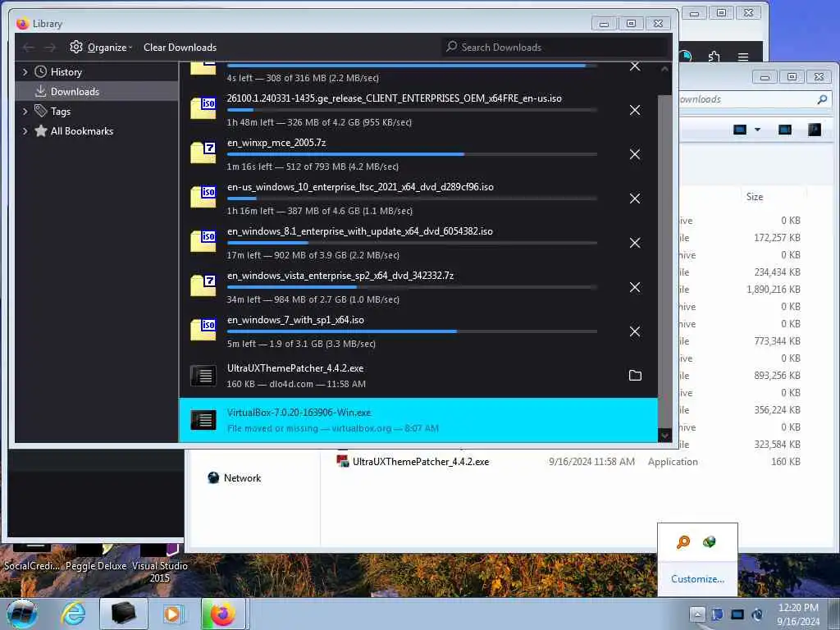The height and width of the screenshot is (630, 840).
Task: Cancel the en_winxp_mce_2005.7z download
Action: click(x=635, y=154)
